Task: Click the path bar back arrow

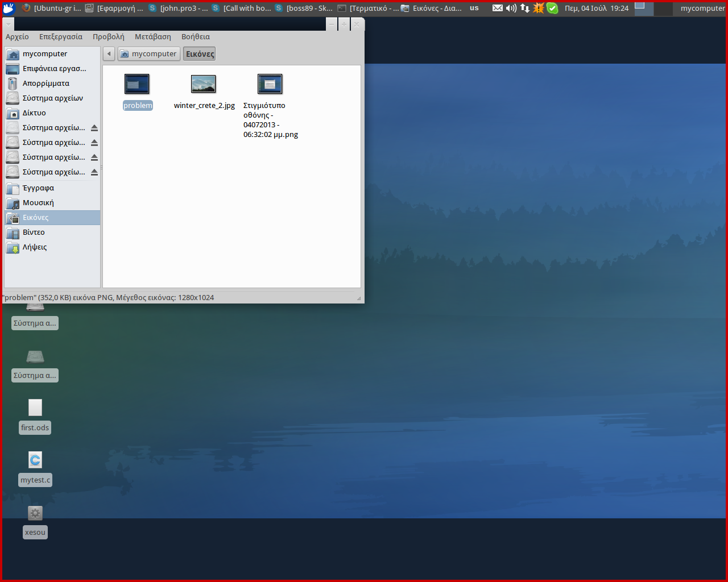Action: [x=109, y=54]
